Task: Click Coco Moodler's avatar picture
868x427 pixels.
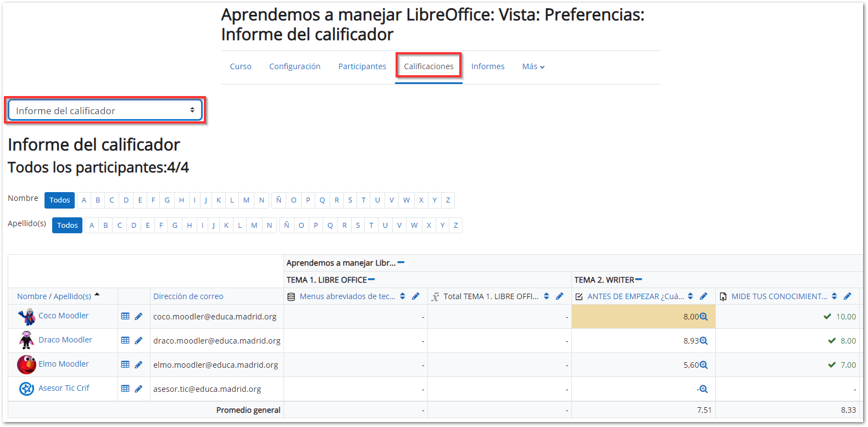Action: (26, 317)
